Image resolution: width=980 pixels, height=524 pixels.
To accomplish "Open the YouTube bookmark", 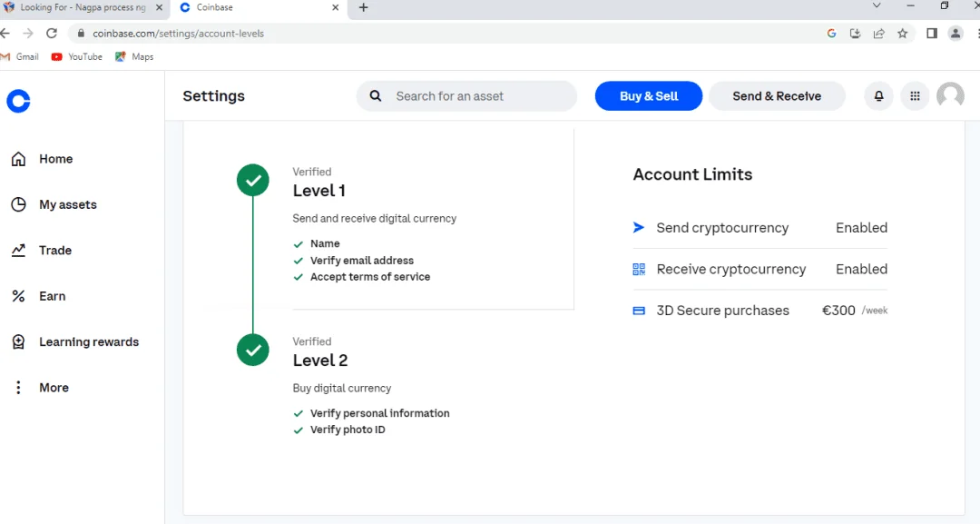I will pos(77,57).
